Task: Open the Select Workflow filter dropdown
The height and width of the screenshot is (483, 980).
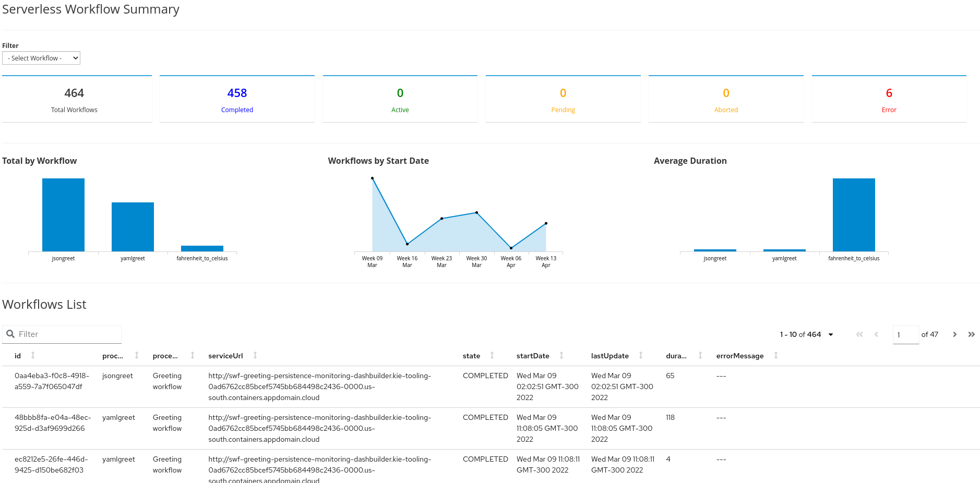Action: click(41, 58)
